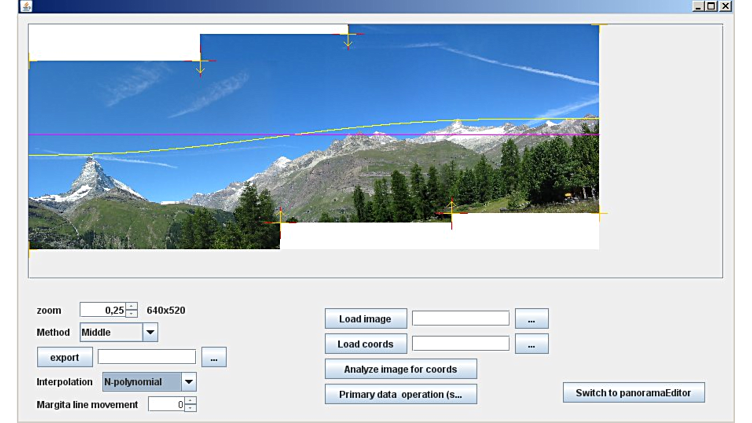Click the Load coords button
This screenshot has width=752, height=423.
click(x=365, y=344)
